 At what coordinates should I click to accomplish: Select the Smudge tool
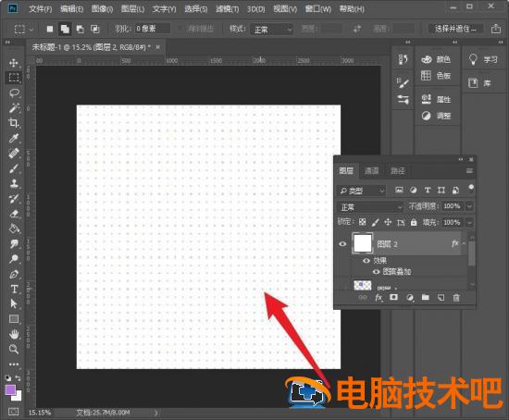click(14, 243)
